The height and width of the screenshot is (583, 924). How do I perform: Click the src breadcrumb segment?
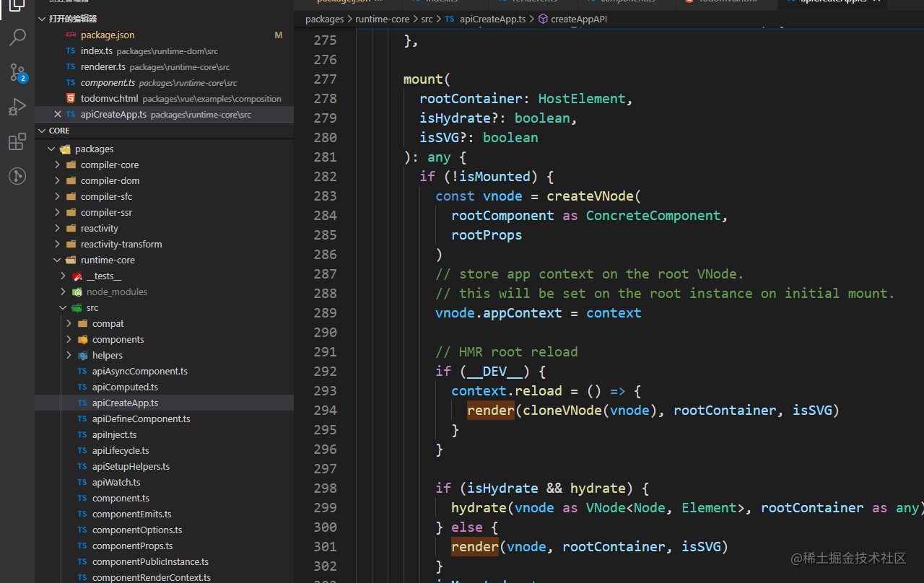427,19
